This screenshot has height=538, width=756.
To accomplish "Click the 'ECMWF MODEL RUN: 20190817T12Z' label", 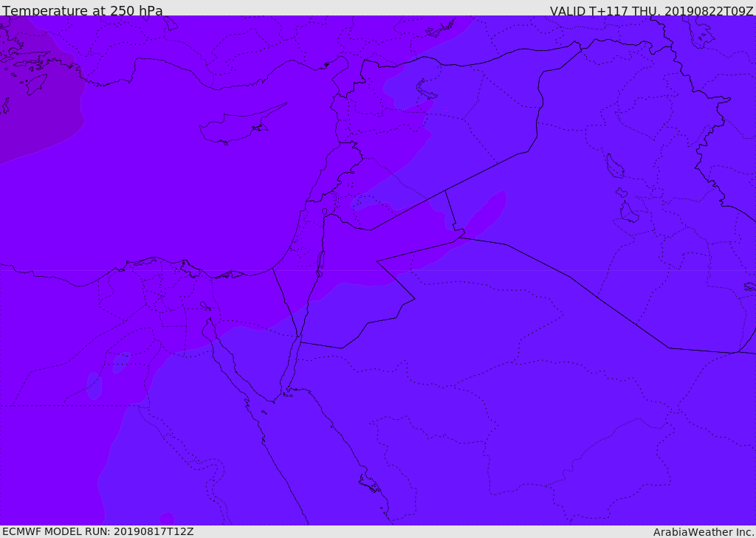I will coord(98,531).
